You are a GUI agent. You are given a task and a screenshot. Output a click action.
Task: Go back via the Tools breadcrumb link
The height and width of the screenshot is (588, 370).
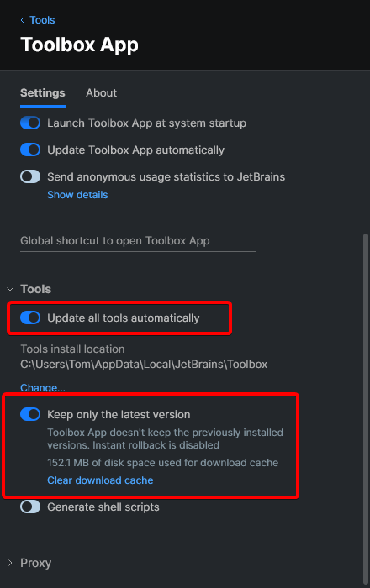pos(42,20)
